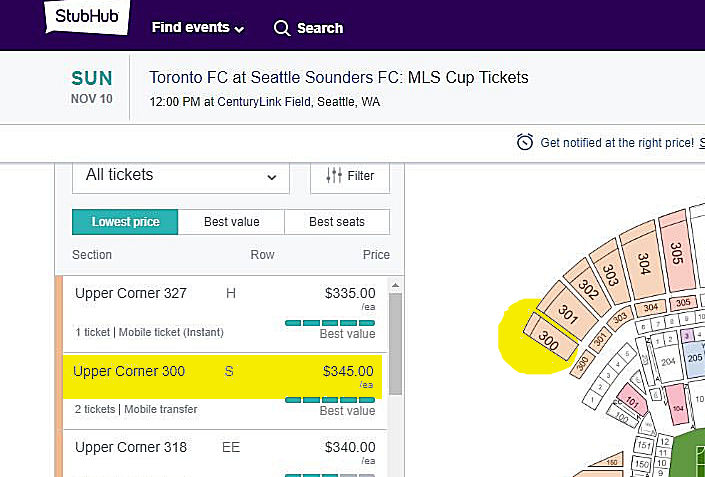Click the ticket list scrollbar thumb

click(395, 344)
